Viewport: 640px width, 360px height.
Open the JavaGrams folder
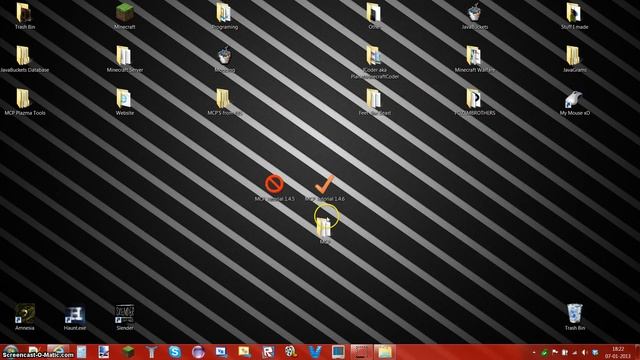pos(574,59)
